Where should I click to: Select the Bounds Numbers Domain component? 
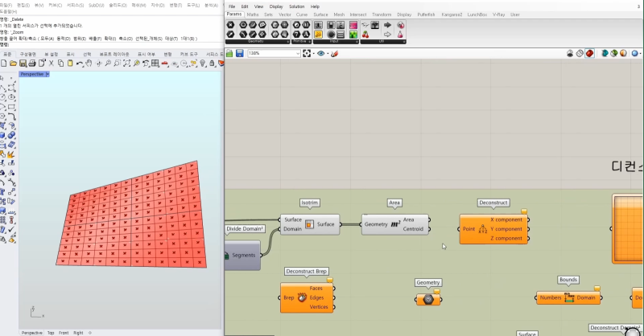(x=568, y=298)
